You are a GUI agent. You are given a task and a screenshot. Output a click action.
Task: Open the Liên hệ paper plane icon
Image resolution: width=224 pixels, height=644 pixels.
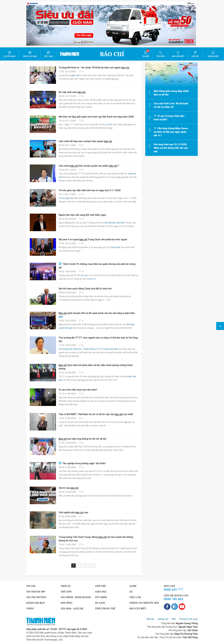click(195, 52)
